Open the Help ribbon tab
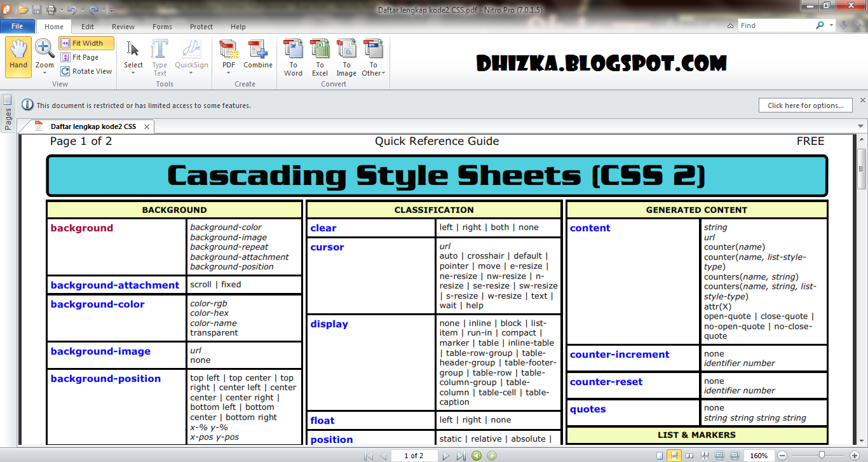 (238, 27)
